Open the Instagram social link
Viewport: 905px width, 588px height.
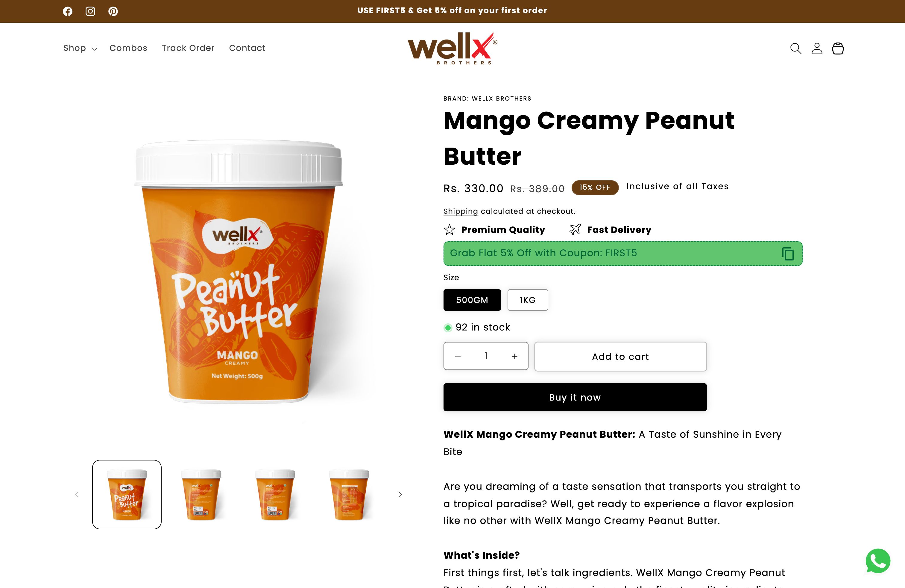pyautogui.click(x=90, y=11)
